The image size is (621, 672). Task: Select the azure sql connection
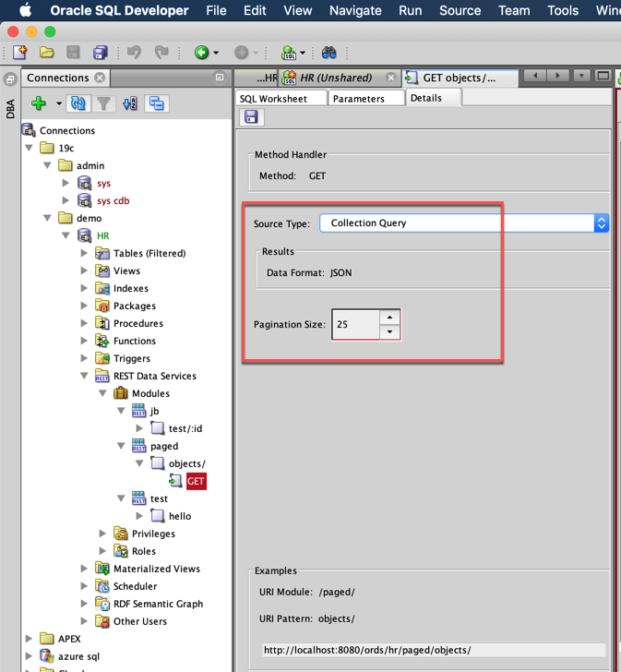click(78, 656)
